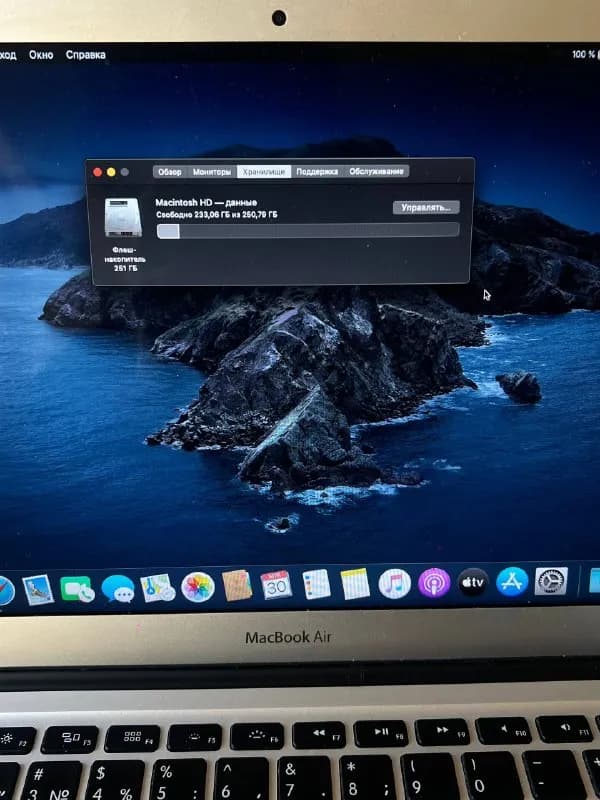Click the 100 % battery status

[x=583, y=54]
